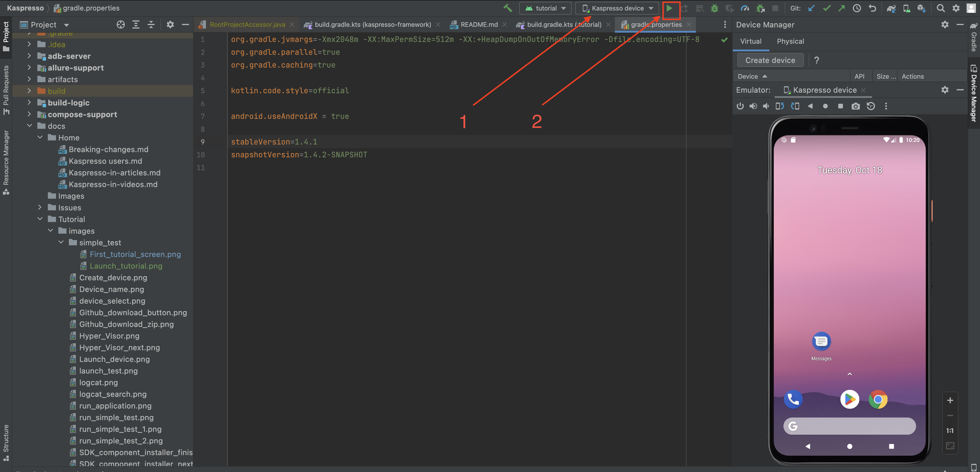Image resolution: width=980 pixels, height=472 pixels.
Task: Click Expand All in Project panel
Action: [136, 25]
